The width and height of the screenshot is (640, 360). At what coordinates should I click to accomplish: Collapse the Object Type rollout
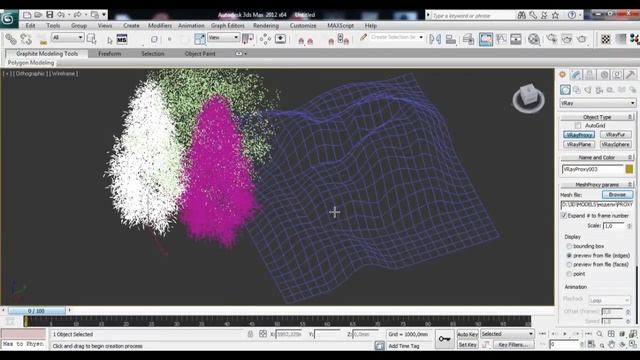(x=597, y=117)
